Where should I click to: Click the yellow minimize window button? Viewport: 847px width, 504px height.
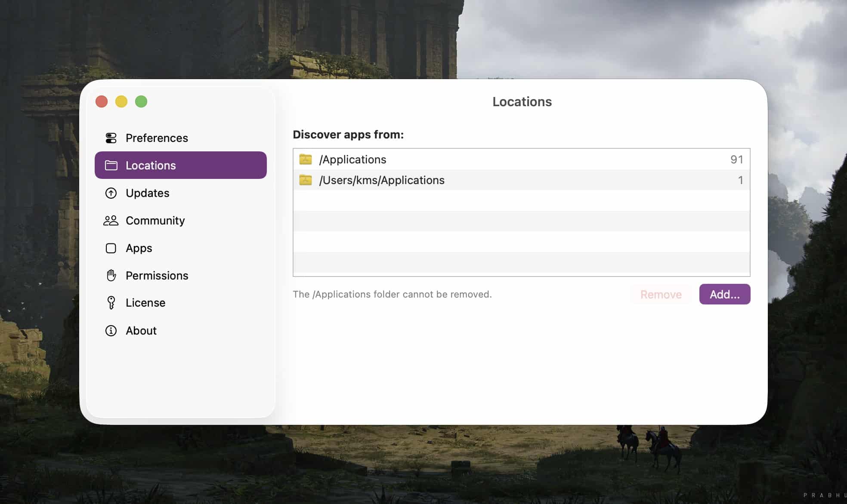[x=121, y=101]
